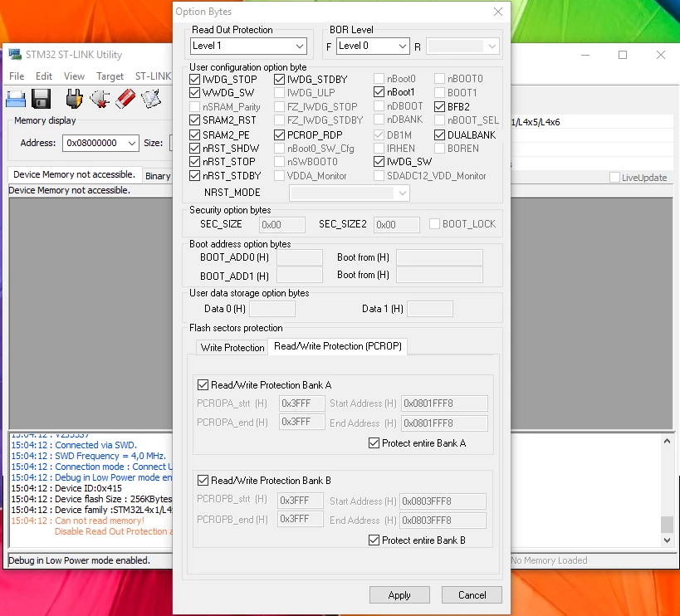680x616 pixels.
Task: Toggle Protect entire Bank A checkbox
Action: (374, 443)
